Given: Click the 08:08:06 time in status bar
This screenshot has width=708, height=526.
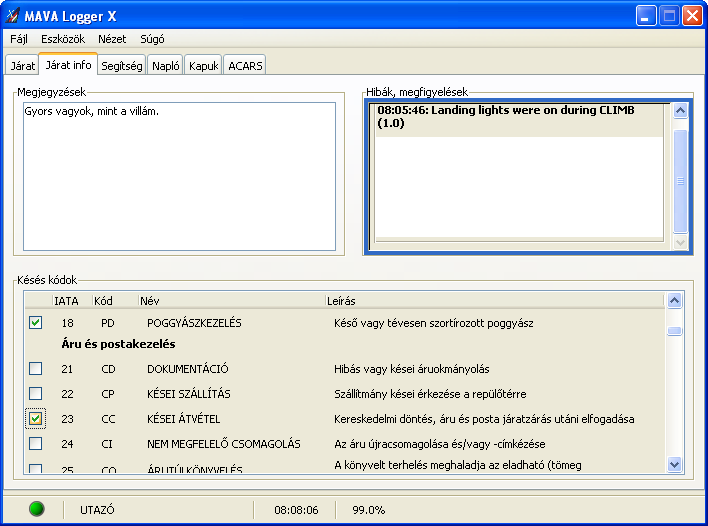Looking at the screenshot, I should coord(296,510).
